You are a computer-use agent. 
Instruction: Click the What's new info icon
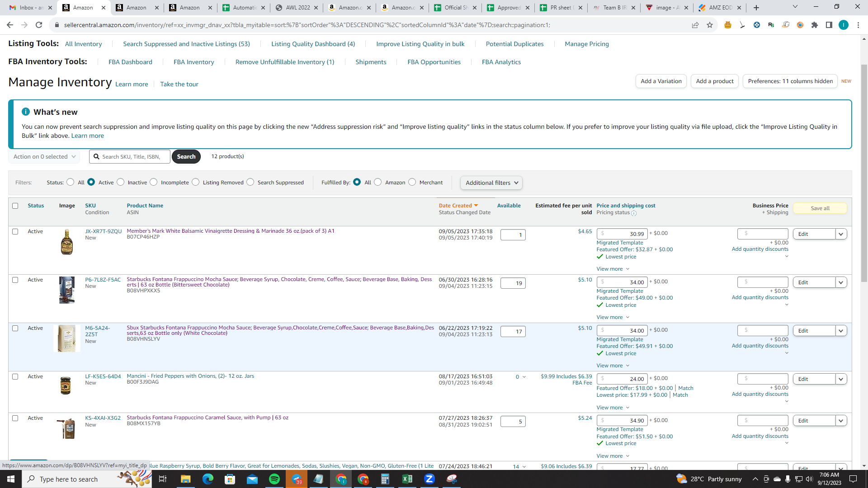coord(26,112)
